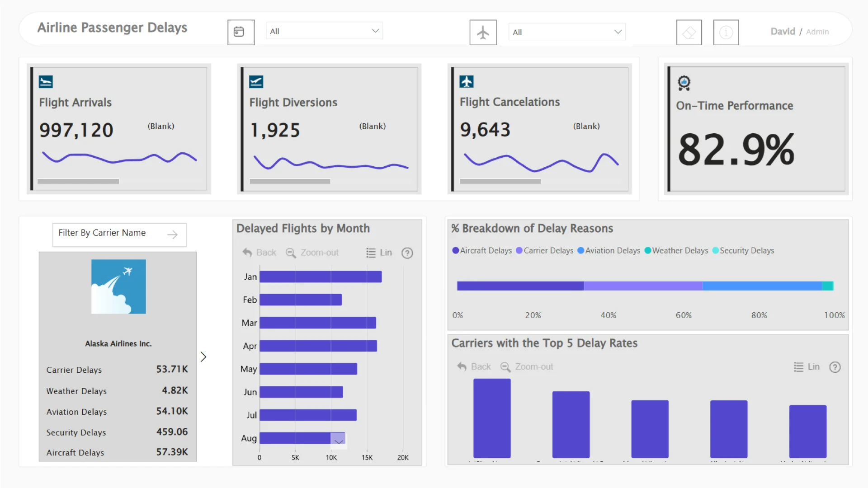Toggle Lin scale in Top 5 Delay Rates

807,367
